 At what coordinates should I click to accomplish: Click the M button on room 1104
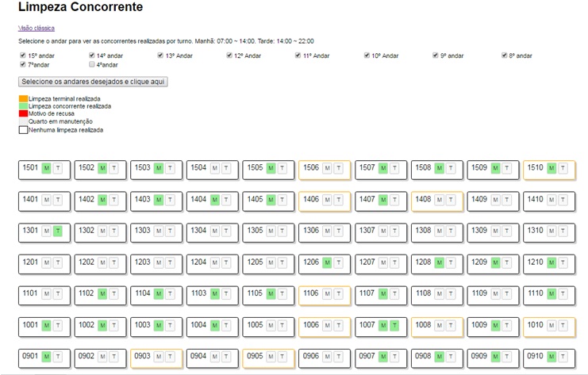point(158,293)
